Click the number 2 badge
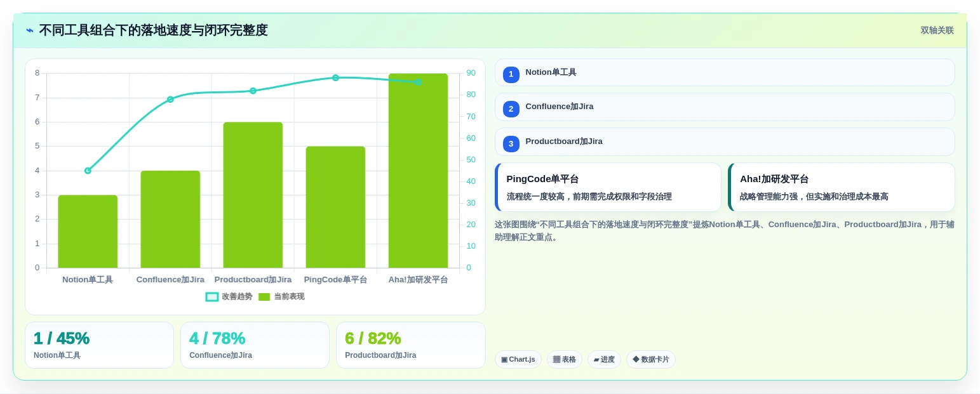980x394 pixels. pos(511,109)
